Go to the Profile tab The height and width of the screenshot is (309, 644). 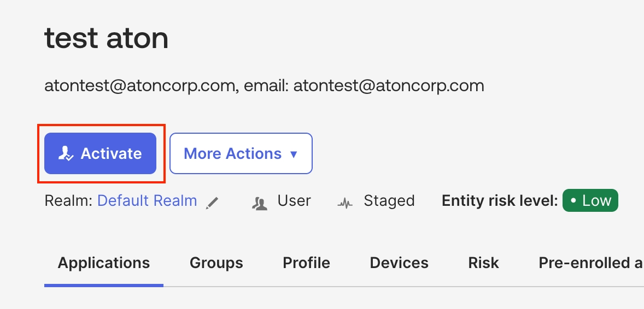pyautogui.click(x=306, y=263)
